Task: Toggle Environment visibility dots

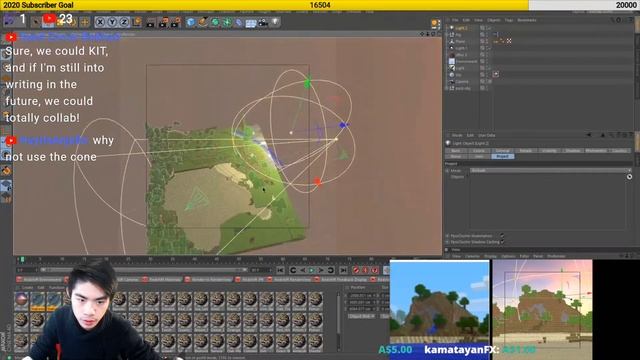Action: click(x=487, y=61)
